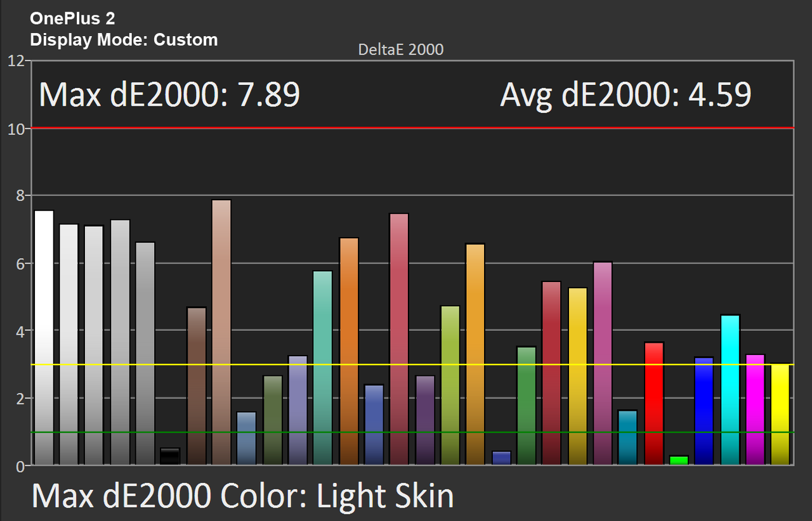This screenshot has height=521, width=812.
Task: Select the "Max dE2000: 7.89" readout
Action: point(169,94)
